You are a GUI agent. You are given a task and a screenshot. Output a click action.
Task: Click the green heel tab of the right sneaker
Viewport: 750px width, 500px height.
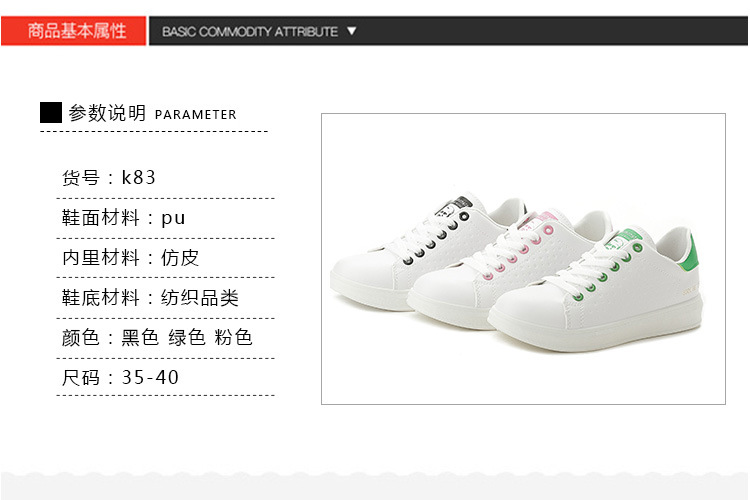(689, 252)
